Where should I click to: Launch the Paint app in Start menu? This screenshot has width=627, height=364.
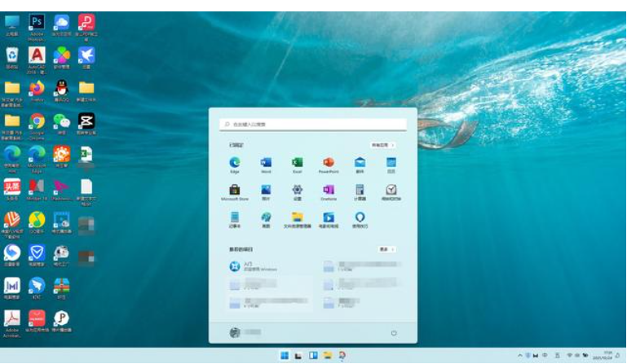click(266, 219)
